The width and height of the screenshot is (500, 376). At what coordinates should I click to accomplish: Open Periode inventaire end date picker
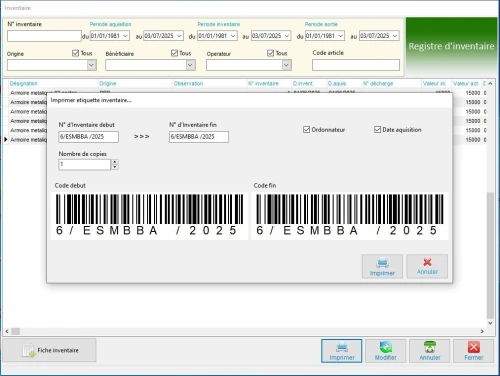coord(287,36)
